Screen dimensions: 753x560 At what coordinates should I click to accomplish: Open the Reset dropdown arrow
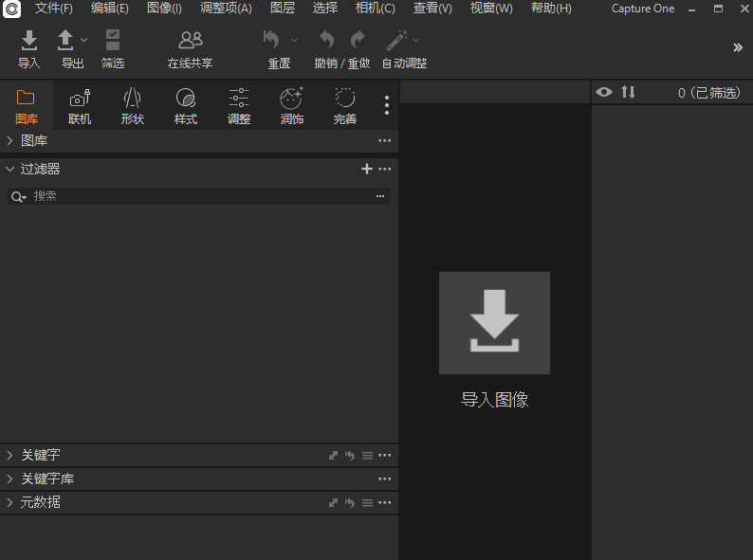click(x=294, y=40)
